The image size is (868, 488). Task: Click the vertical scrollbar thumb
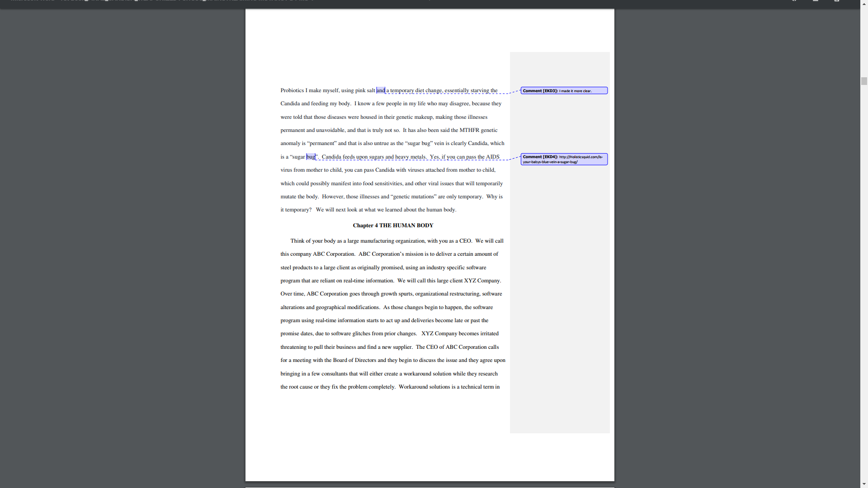pos(864,81)
